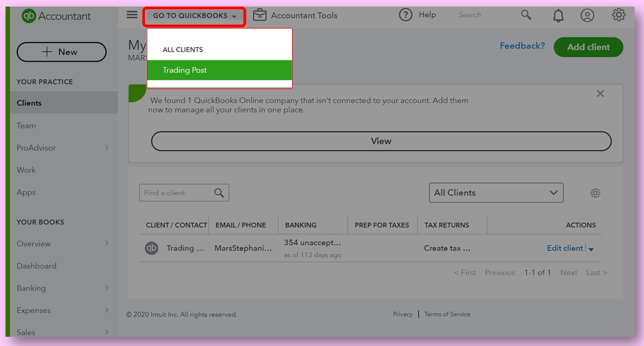Sort by Client / Contact column
644x346 pixels.
coord(176,225)
